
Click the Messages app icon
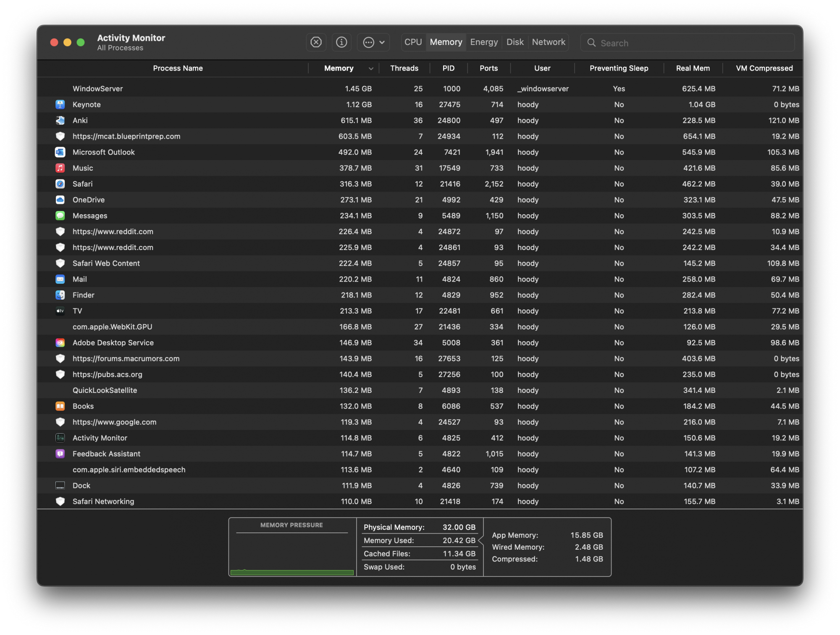(x=60, y=216)
